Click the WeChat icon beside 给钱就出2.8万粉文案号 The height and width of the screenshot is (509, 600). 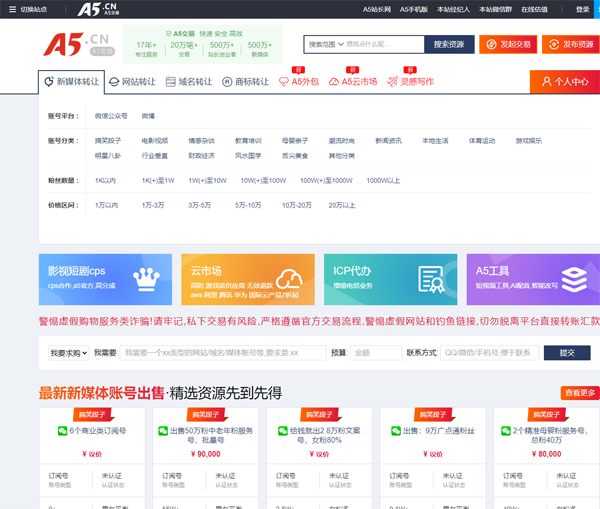283,431
